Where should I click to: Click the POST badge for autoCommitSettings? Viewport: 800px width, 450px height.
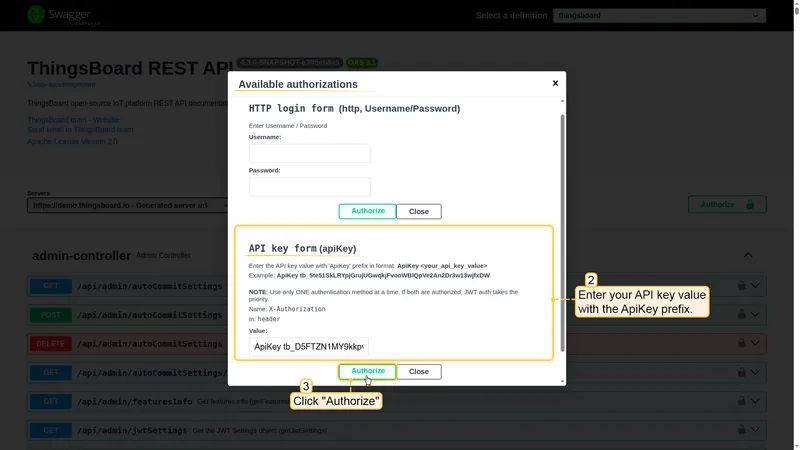(51, 315)
